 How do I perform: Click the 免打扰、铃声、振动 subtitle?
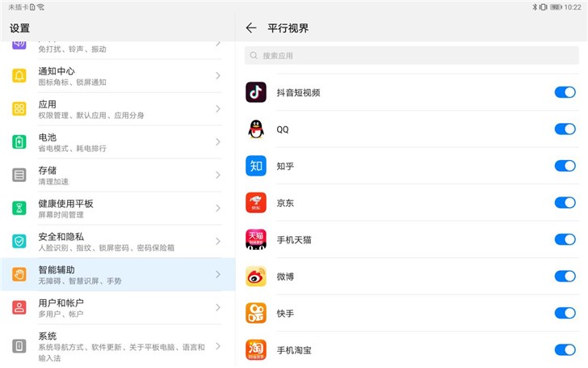point(72,49)
